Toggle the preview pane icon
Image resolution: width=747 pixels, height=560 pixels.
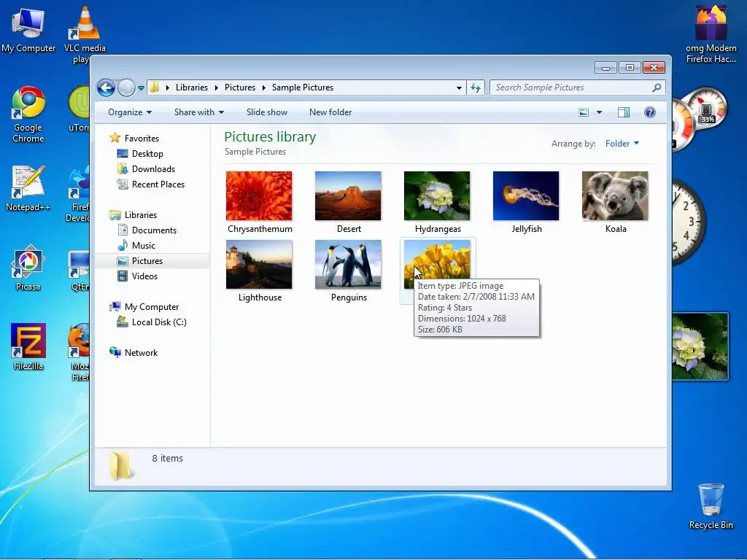tap(624, 112)
